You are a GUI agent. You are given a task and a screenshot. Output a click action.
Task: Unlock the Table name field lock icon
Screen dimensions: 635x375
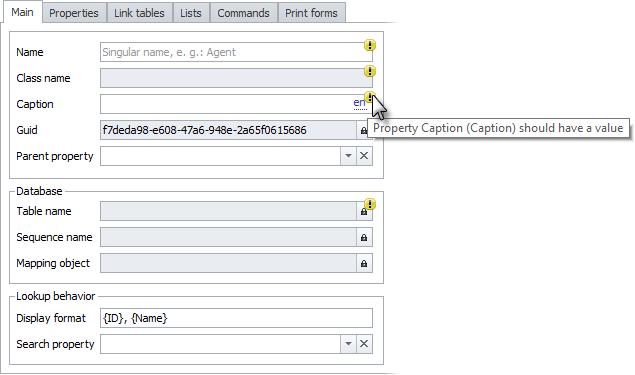pyautogui.click(x=364, y=212)
